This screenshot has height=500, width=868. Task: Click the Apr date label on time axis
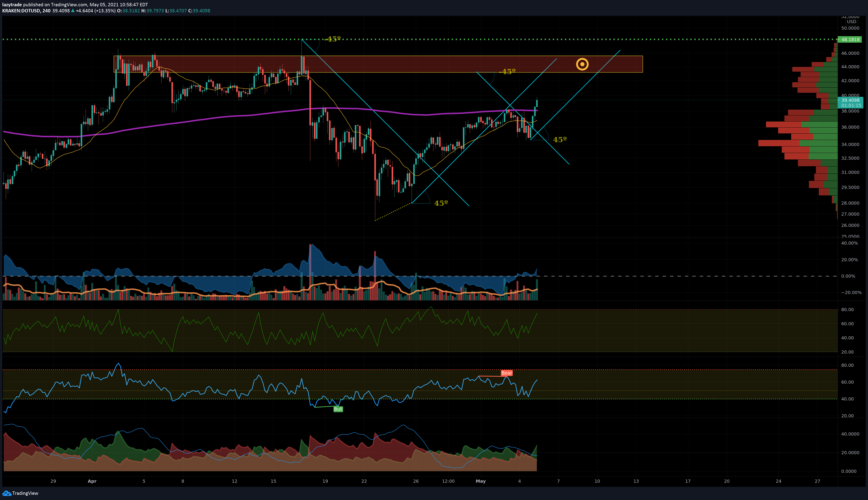(x=92, y=481)
